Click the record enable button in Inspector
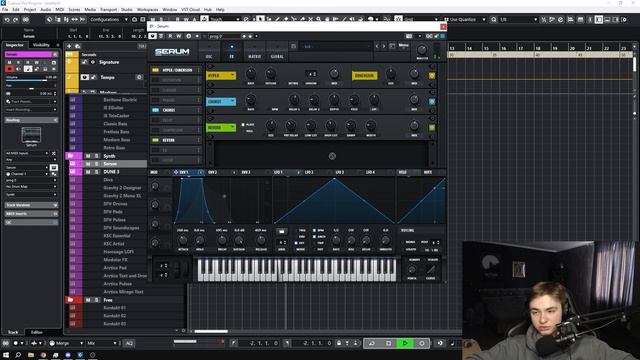The width and height of the screenshot is (640, 360). click(9, 69)
